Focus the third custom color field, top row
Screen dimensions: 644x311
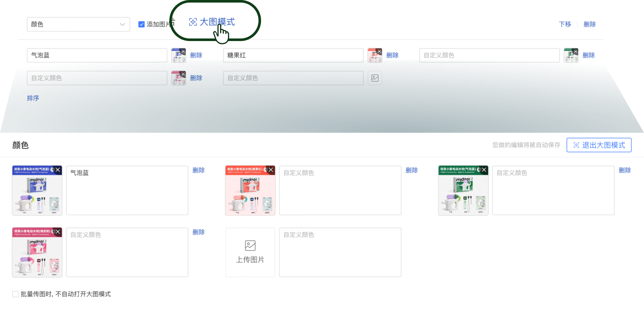tap(489, 55)
